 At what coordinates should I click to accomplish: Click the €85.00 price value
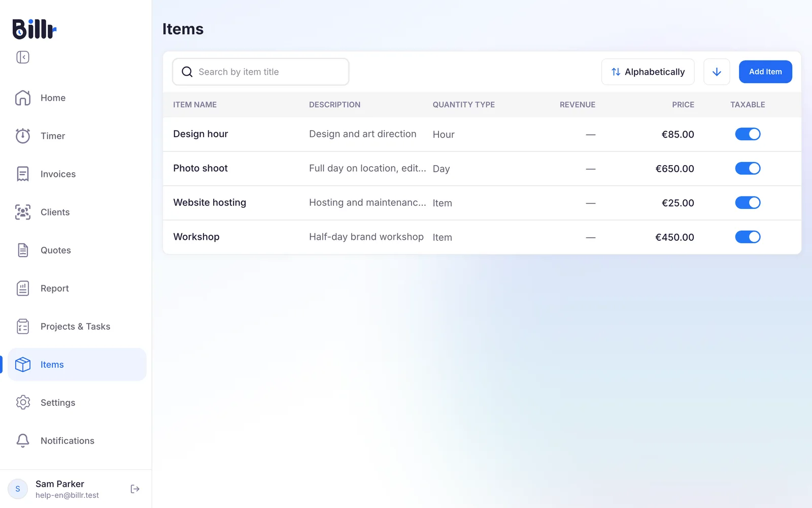[x=678, y=134]
